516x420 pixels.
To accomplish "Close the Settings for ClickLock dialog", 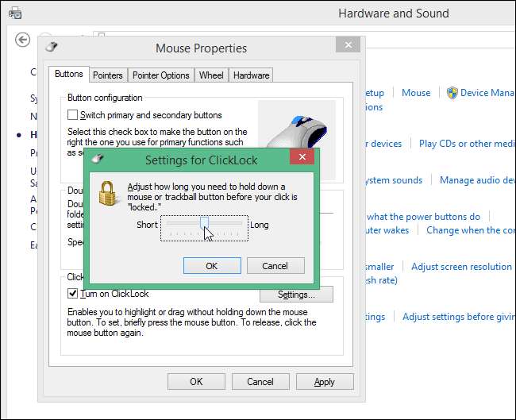I will click(301, 159).
